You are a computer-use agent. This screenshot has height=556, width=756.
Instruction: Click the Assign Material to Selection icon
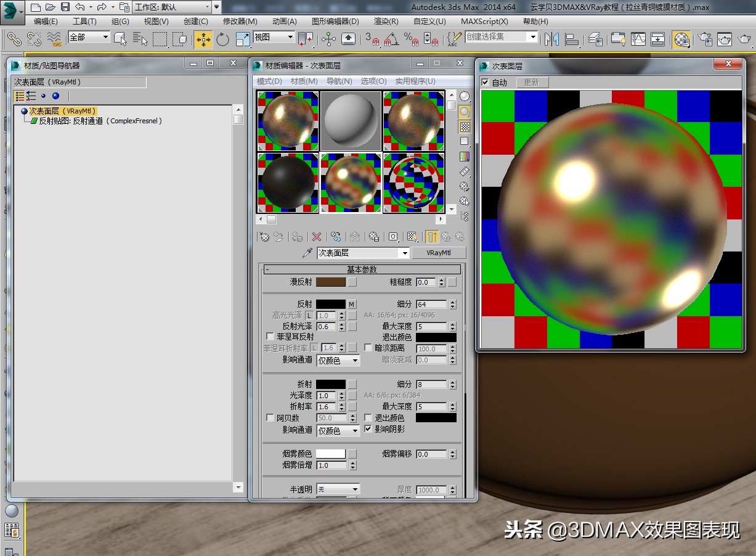pos(296,236)
